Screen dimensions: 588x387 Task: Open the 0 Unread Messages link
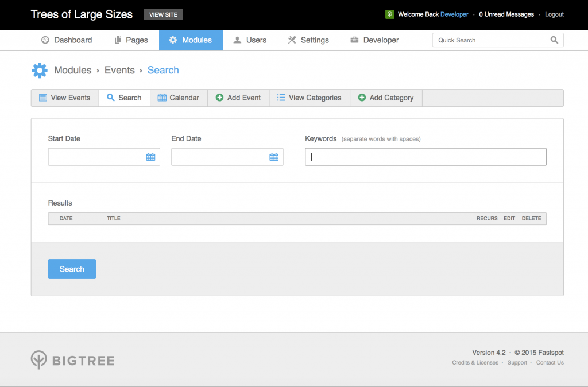(506, 14)
